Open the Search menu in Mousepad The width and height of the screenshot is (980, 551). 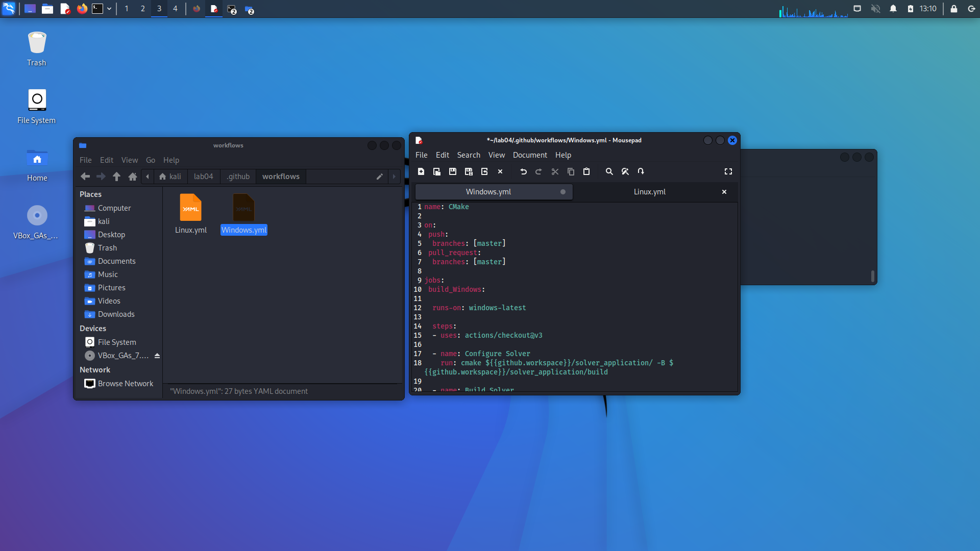[468, 155]
